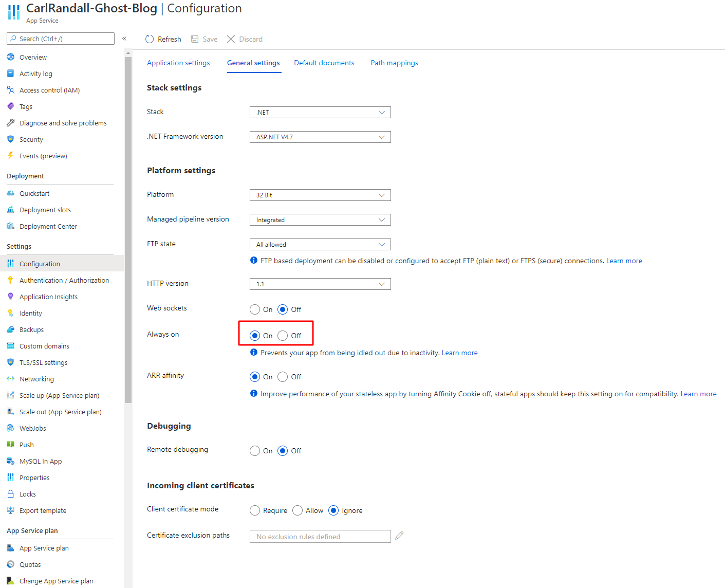Open the Default documents tab
The width and height of the screenshot is (725, 588).
324,63
